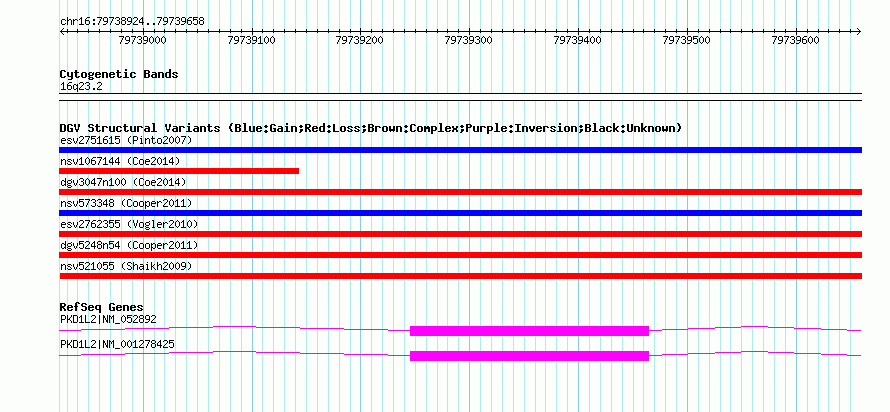Click ruler position 79739100
Screen dimensions: 890x412
(251, 40)
